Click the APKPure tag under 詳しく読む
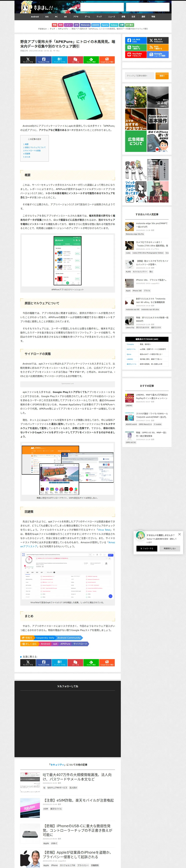 point(65,644)
